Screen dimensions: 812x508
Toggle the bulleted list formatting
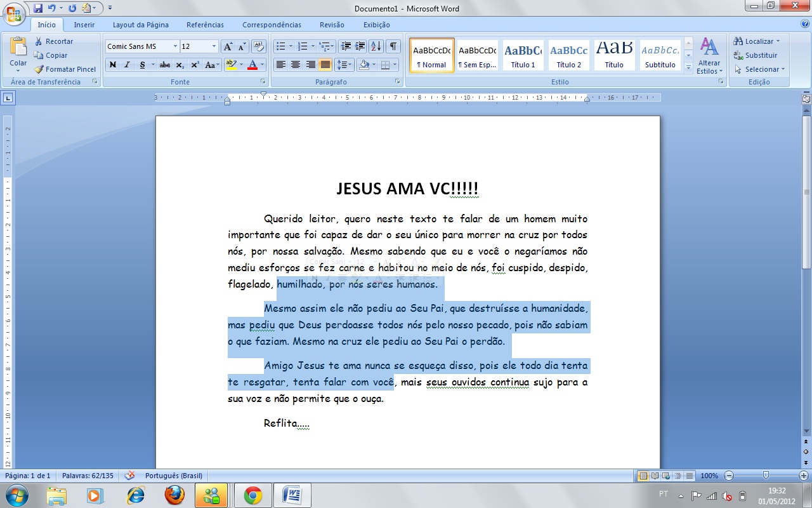tap(280, 46)
